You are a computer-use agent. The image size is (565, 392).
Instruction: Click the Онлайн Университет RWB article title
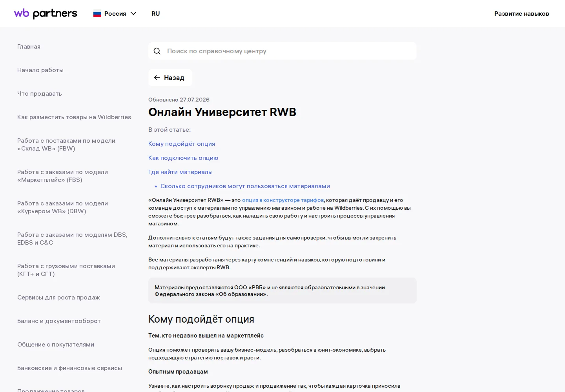coord(222,112)
